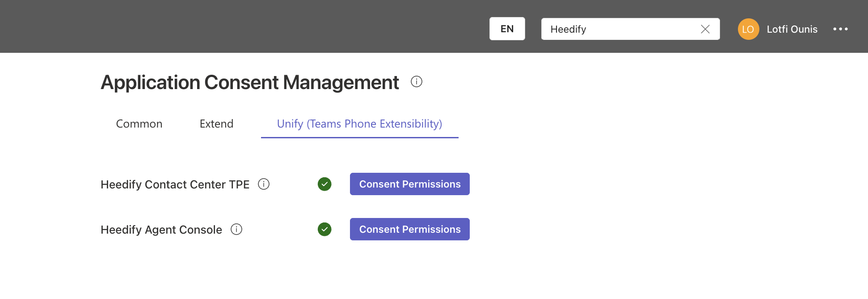868x299 pixels.
Task: Open info icon beside Application Consent Management
Action: point(417,82)
